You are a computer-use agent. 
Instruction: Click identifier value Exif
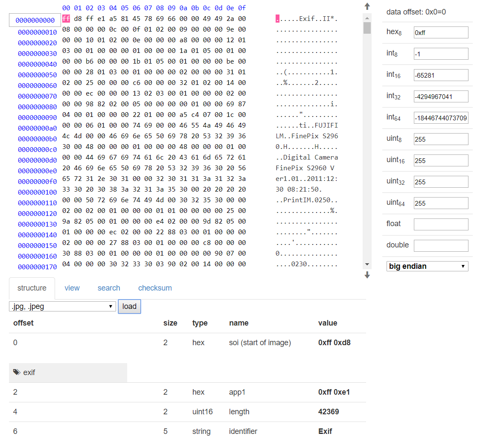pos(325,431)
